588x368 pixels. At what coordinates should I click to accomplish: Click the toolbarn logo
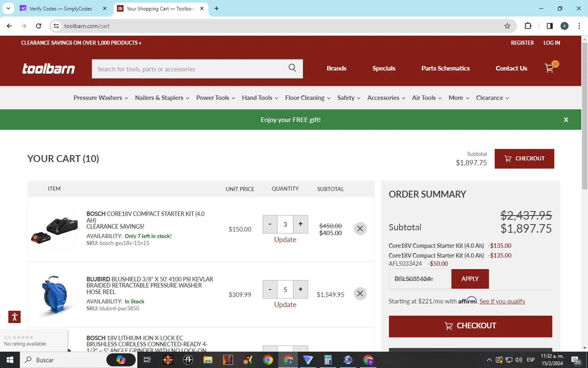tap(49, 69)
